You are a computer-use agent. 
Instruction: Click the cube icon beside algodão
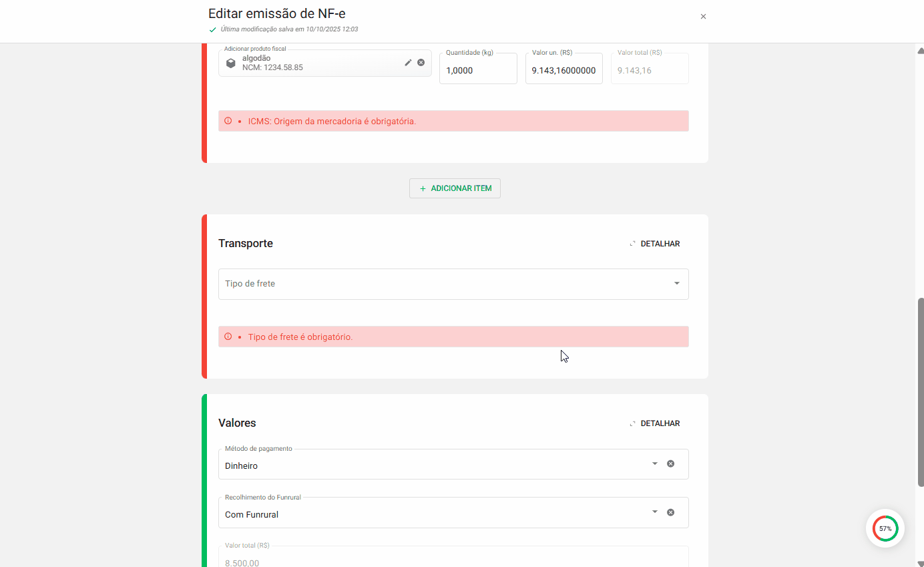click(x=230, y=62)
